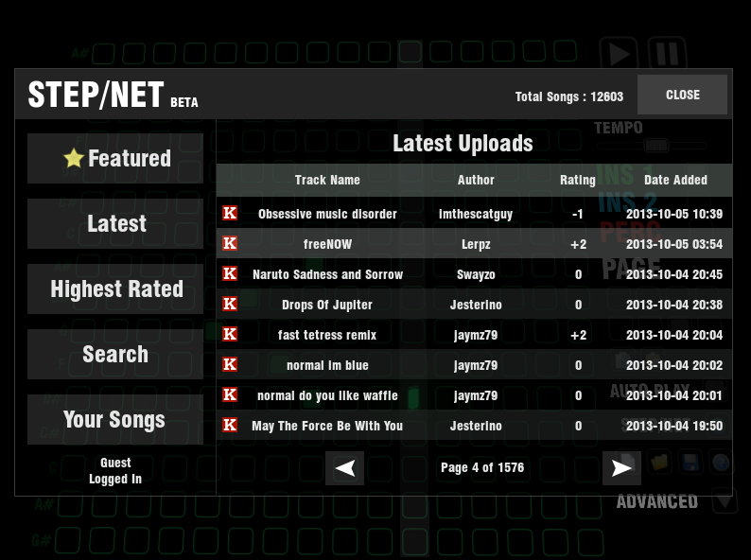Sort by Rating column header
This screenshot has width=751, height=560.
click(x=578, y=181)
